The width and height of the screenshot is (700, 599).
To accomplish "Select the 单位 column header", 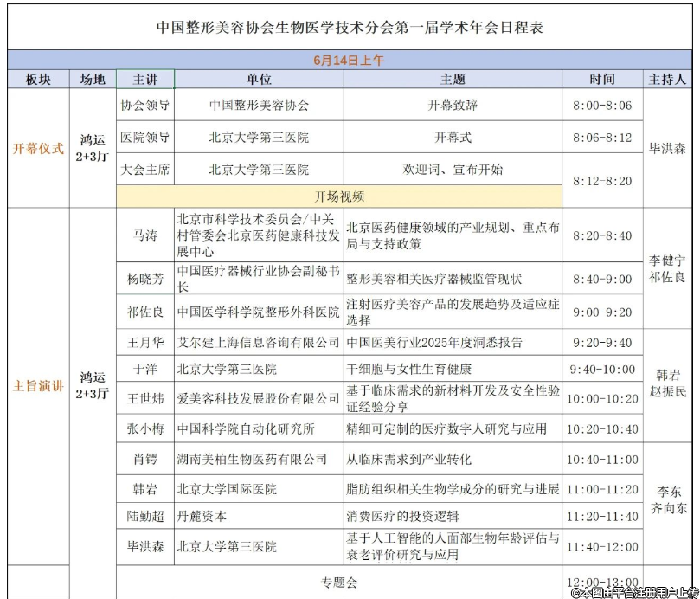I will pos(258,80).
